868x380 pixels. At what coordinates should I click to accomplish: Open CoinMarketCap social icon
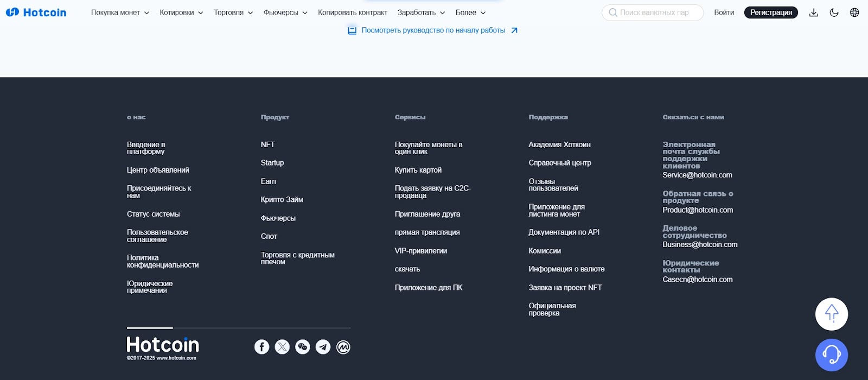[343, 347]
